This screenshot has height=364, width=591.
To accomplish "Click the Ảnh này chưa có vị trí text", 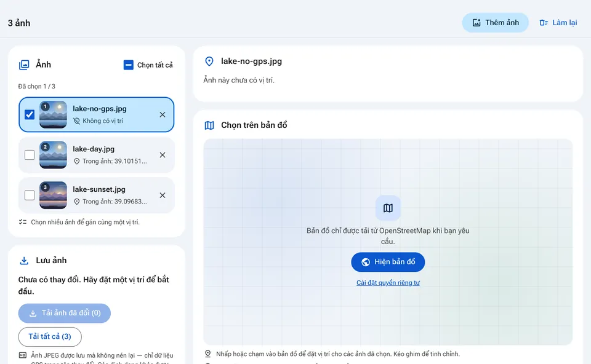I will [x=239, y=80].
